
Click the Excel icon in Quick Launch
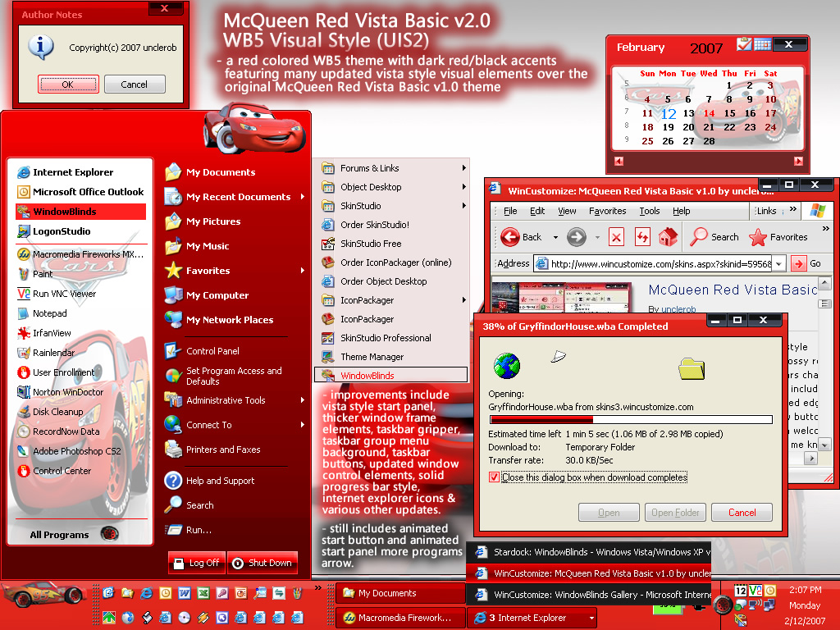(203, 593)
